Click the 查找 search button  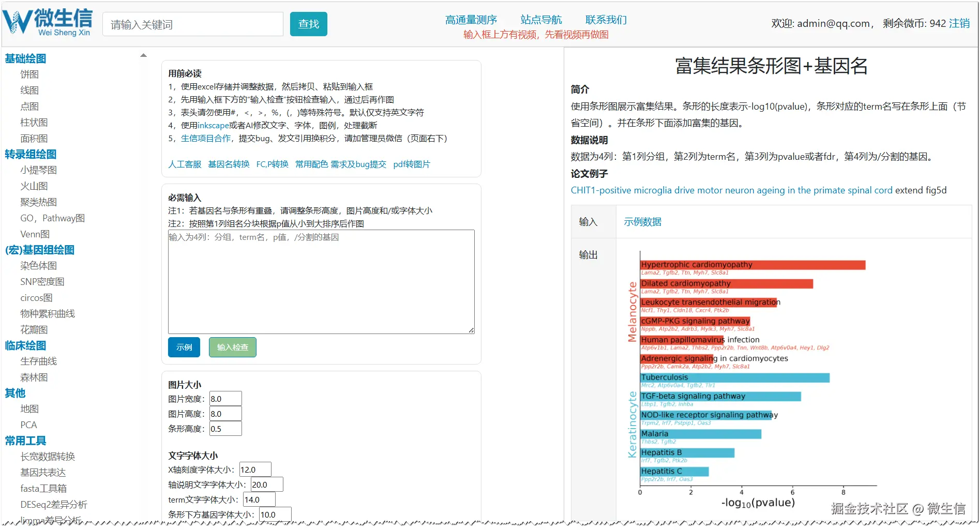309,24
